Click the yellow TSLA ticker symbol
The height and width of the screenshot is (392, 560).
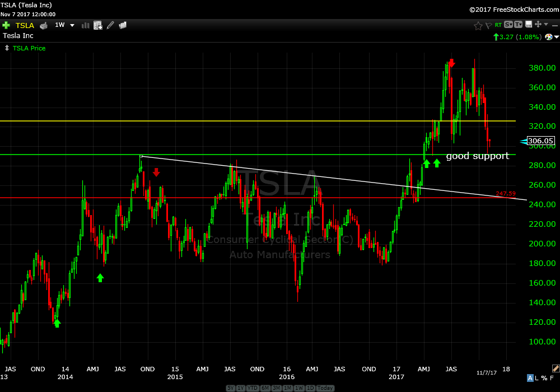click(x=25, y=25)
